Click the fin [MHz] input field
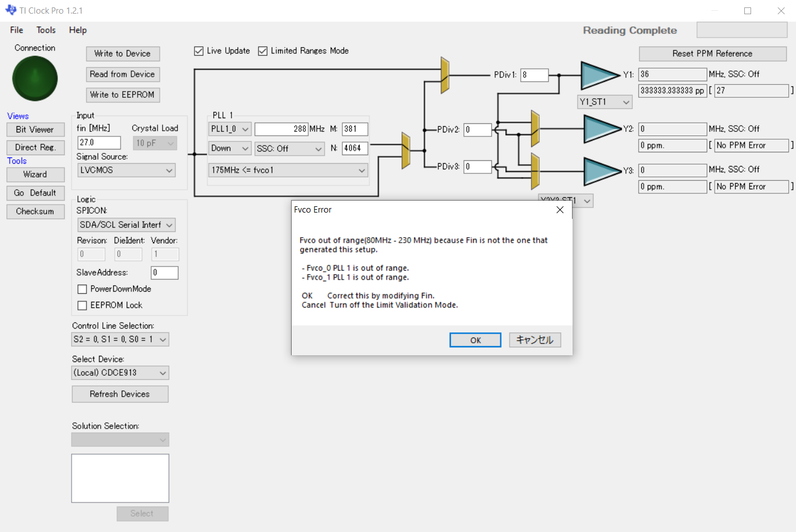The width and height of the screenshot is (796, 532). [100, 143]
